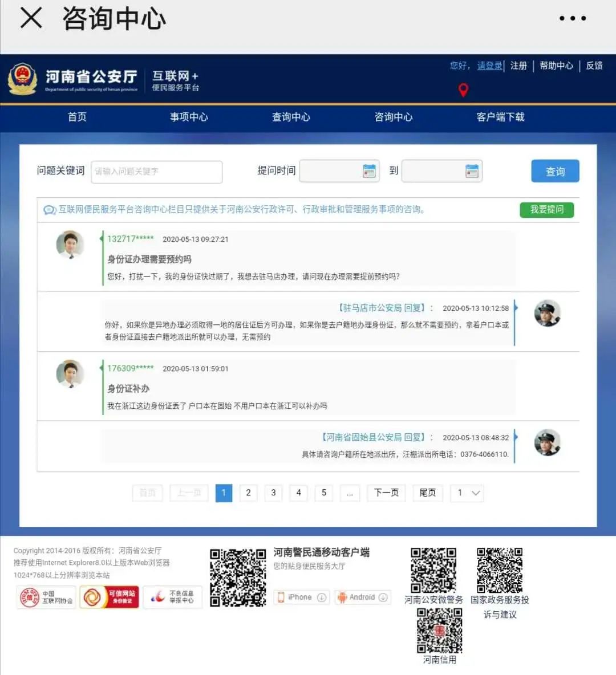Screen dimensions: 616x675
Task: Click the disabled 上一页 pagination button
Action: pyautogui.click(x=189, y=493)
